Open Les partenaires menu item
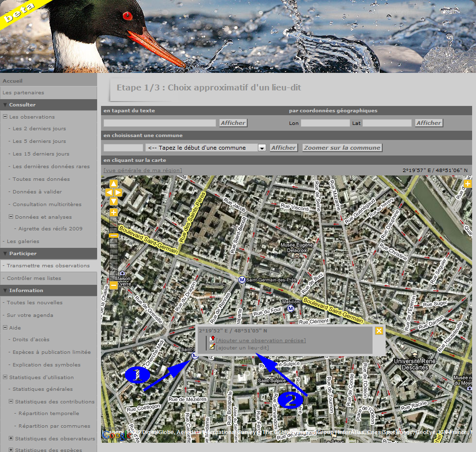Screen dimensions: 476x452 point(23,93)
